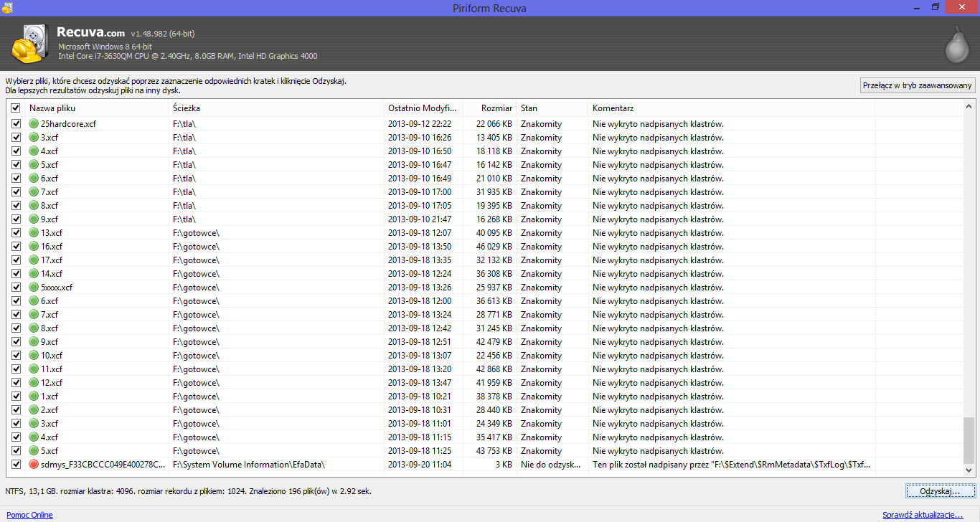Click green status dot for 14.xcf
The image size is (980, 522).
(x=34, y=274)
